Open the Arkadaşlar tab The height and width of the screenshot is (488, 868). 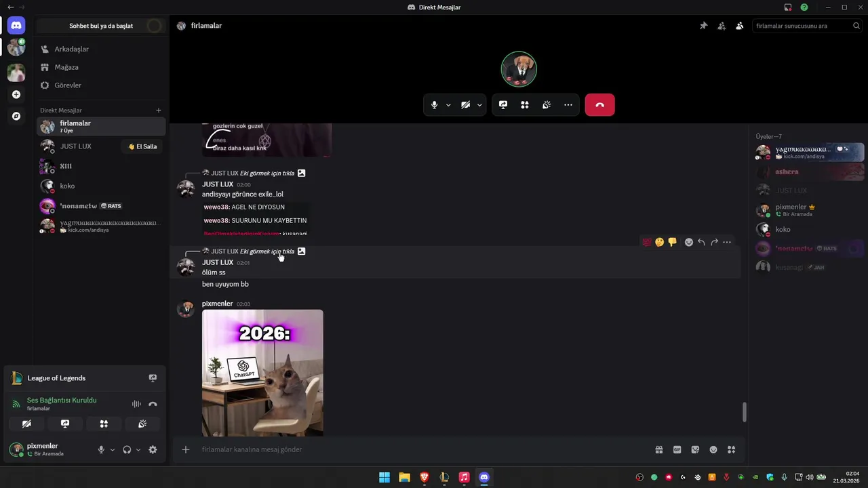click(100, 49)
